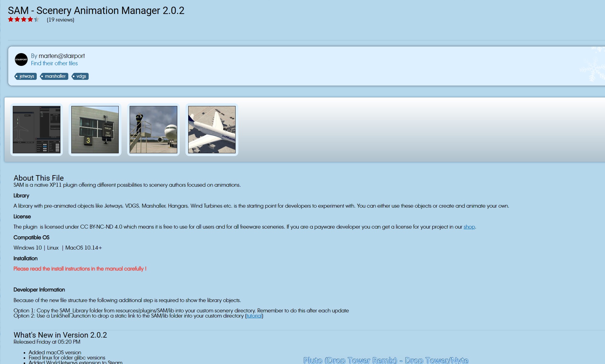Select the marshaller tag
The image size is (605, 364).
pos(55,76)
